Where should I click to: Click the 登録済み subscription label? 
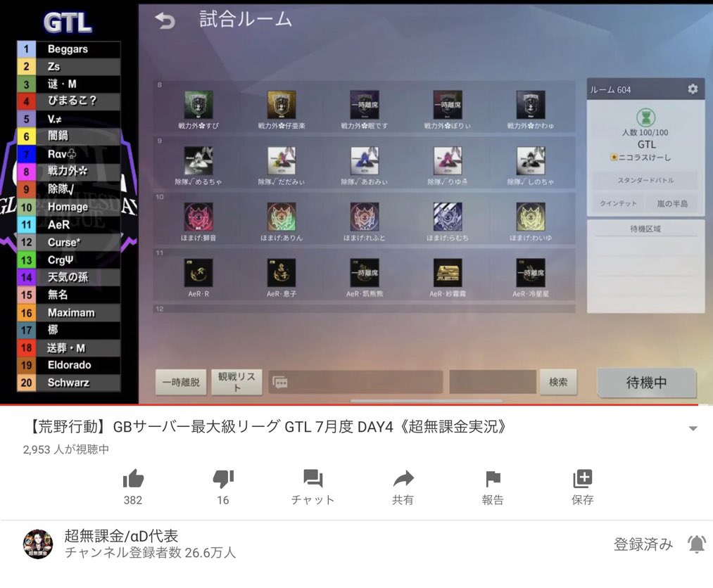[643, 543]
